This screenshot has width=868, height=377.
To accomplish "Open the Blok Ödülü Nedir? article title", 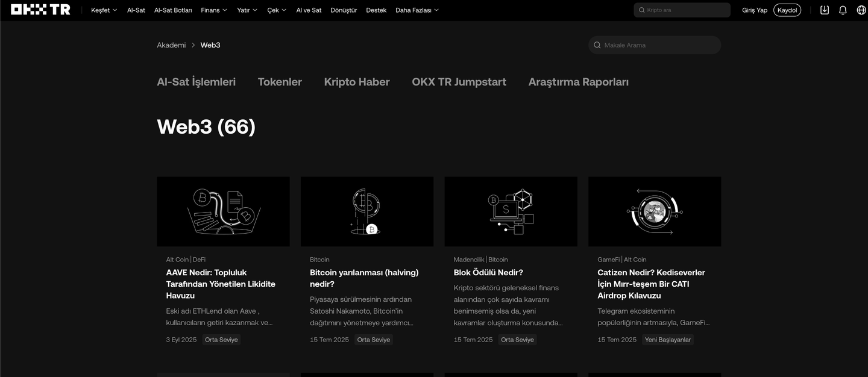I will click(488, 273).
